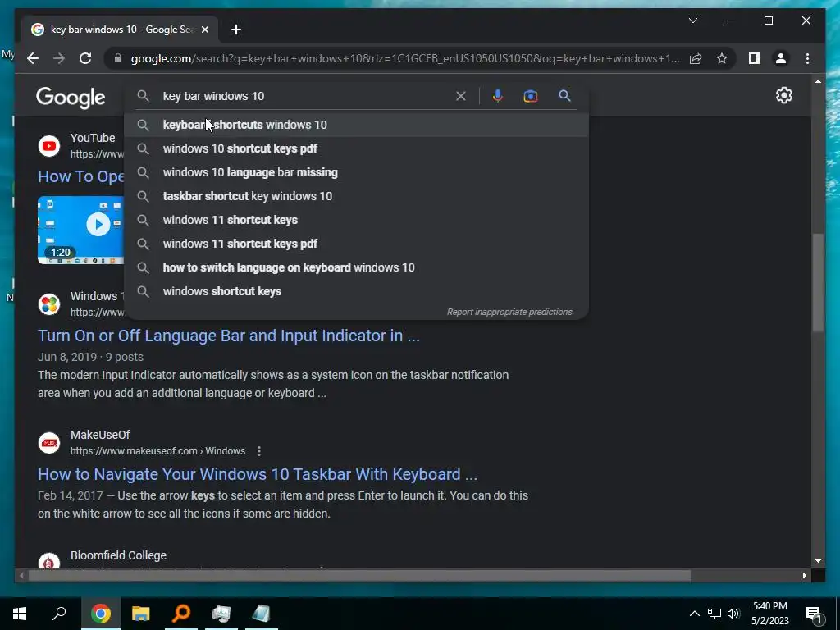Select suggestion 'windows 10 language bar missing'
This screenshot has width=840, height=630.
[x=356, y=172]
